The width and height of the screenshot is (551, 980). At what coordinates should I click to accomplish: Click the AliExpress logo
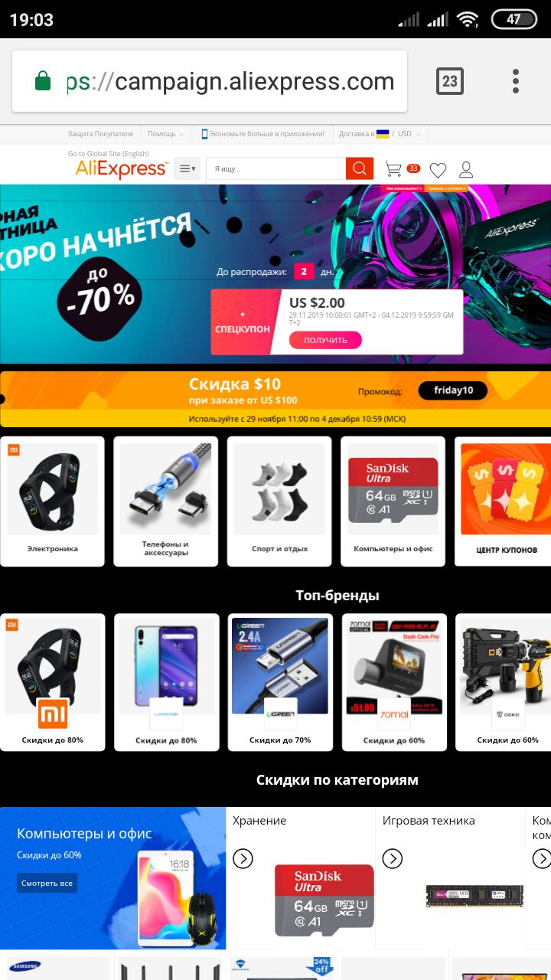(121, 169)
